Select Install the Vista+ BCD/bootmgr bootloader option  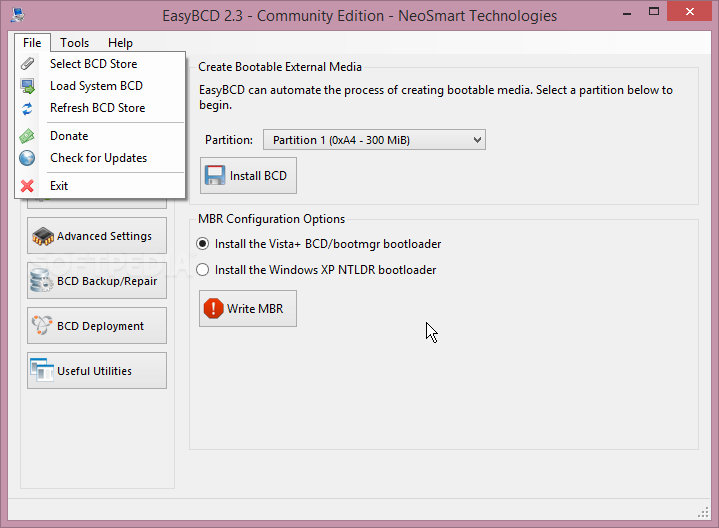[x=319, y=244]
